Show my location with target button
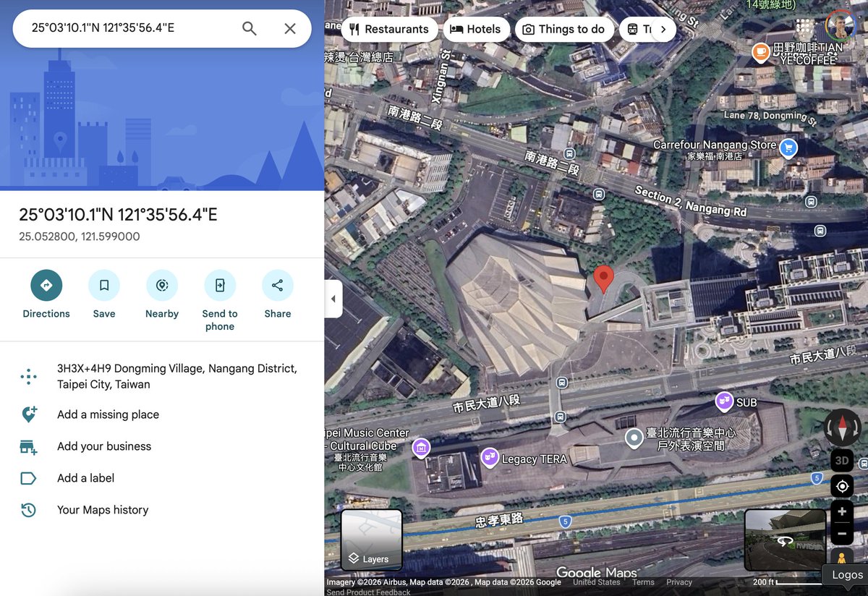The image size is (868, 596). pos(842,486)
